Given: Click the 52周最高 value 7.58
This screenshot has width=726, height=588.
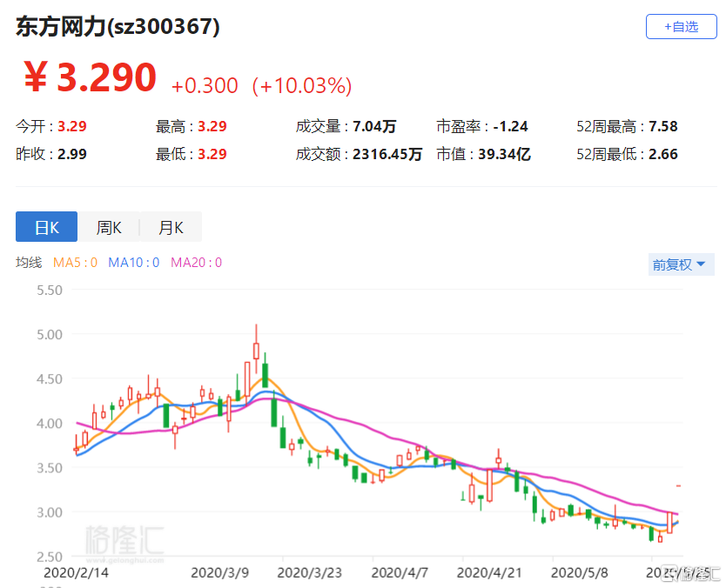Looking at the screenshot, I should point(663,126).
